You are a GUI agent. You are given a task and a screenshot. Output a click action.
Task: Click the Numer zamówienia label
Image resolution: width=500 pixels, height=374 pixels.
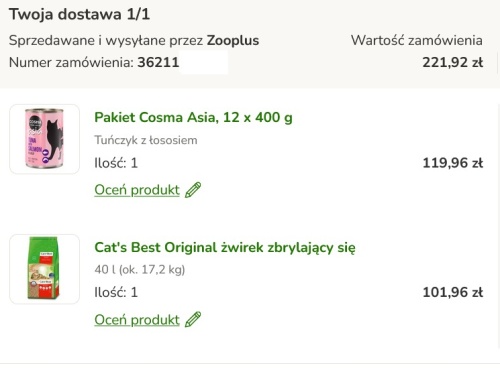coord(71,62)
